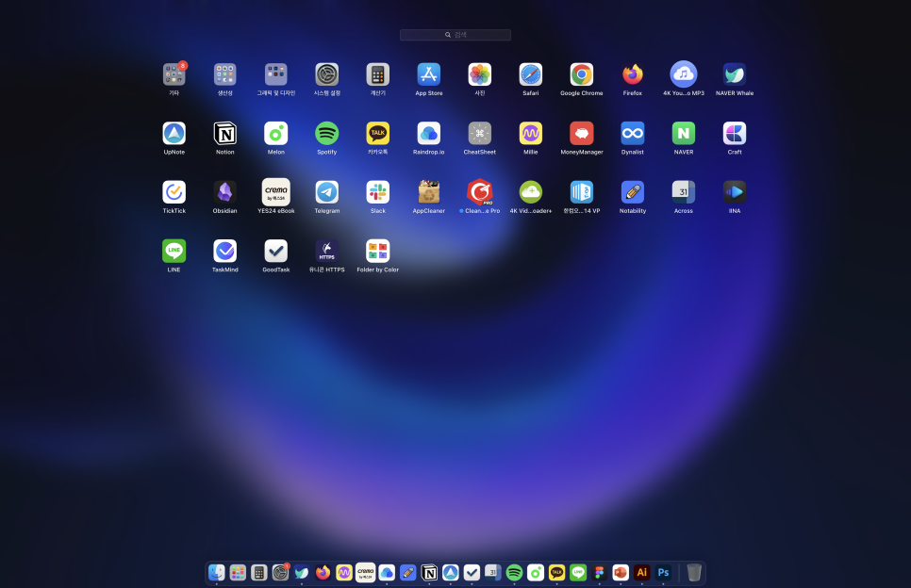The height and width of the screenshot is (588, 911).
Task: Switch to Notion via the Dock
Action: [x=429, y=573]
